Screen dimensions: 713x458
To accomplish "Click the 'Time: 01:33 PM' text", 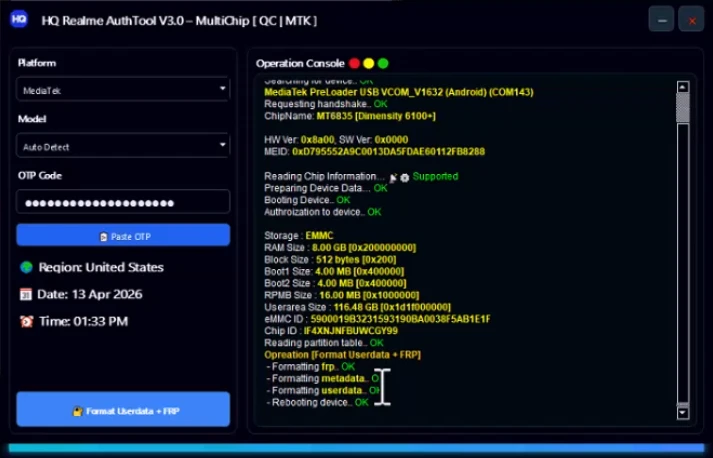I will click(84, 322).
